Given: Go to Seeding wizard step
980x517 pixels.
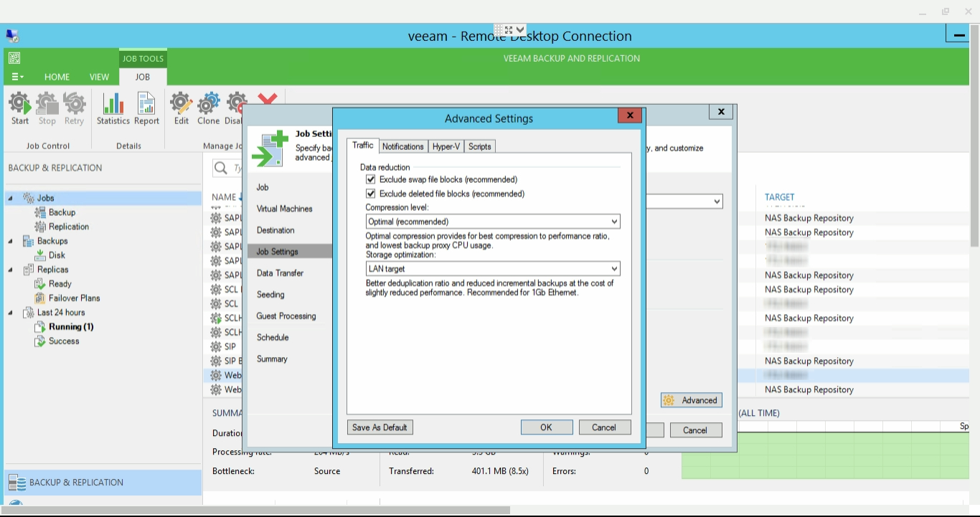Looking at the screenshot, I should 270,295.
